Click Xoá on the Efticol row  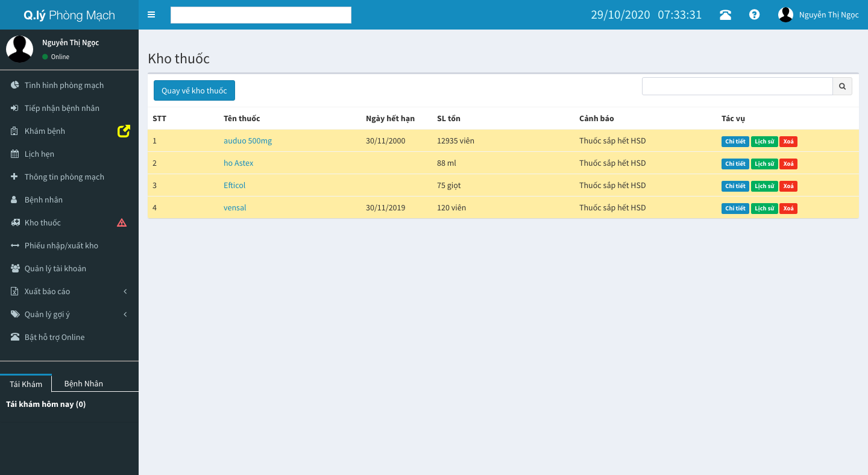pyautogui.click(x=788, y=186)
